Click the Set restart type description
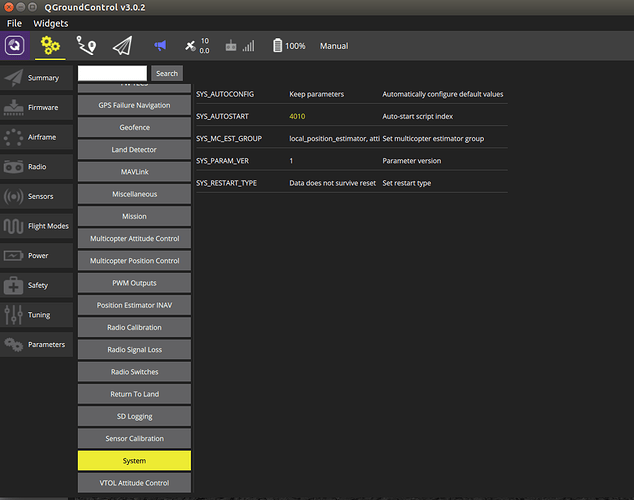The height and width of the screenshot is (500, 634). pos(407,183)
